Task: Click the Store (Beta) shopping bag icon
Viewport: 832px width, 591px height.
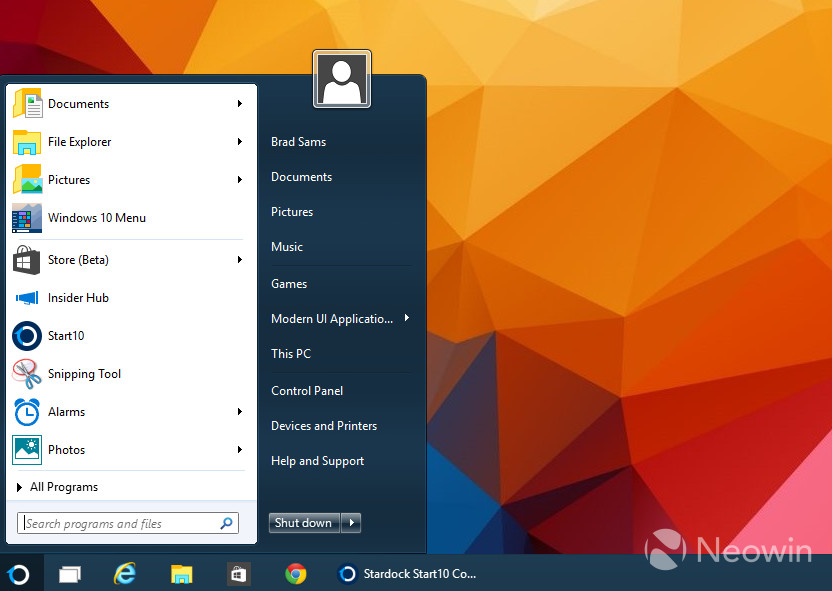Action: 27,260
